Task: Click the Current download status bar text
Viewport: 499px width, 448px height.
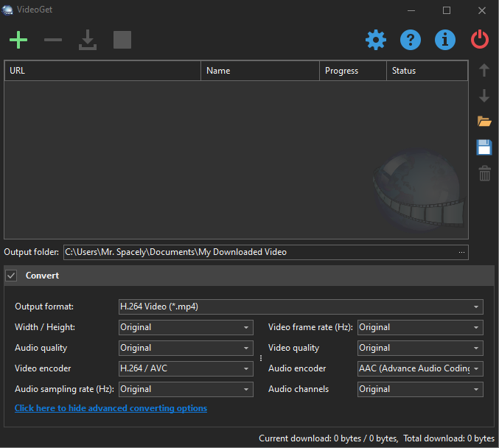Action: pos(329,438)
